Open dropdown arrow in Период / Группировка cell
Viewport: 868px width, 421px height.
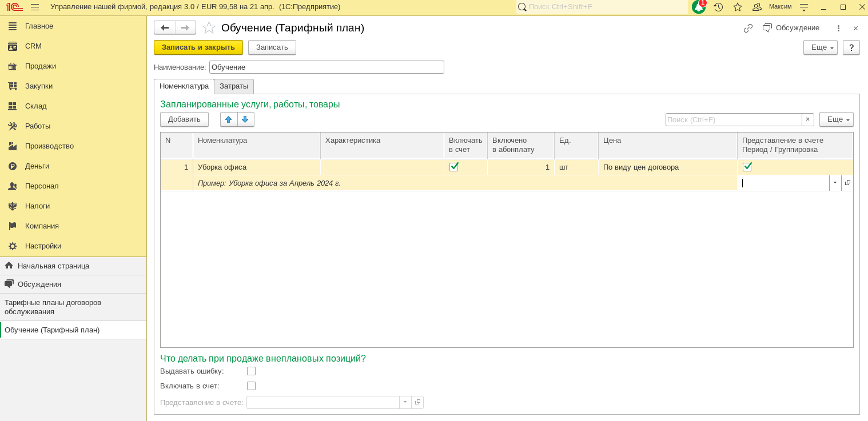click(x=835, y=183)
